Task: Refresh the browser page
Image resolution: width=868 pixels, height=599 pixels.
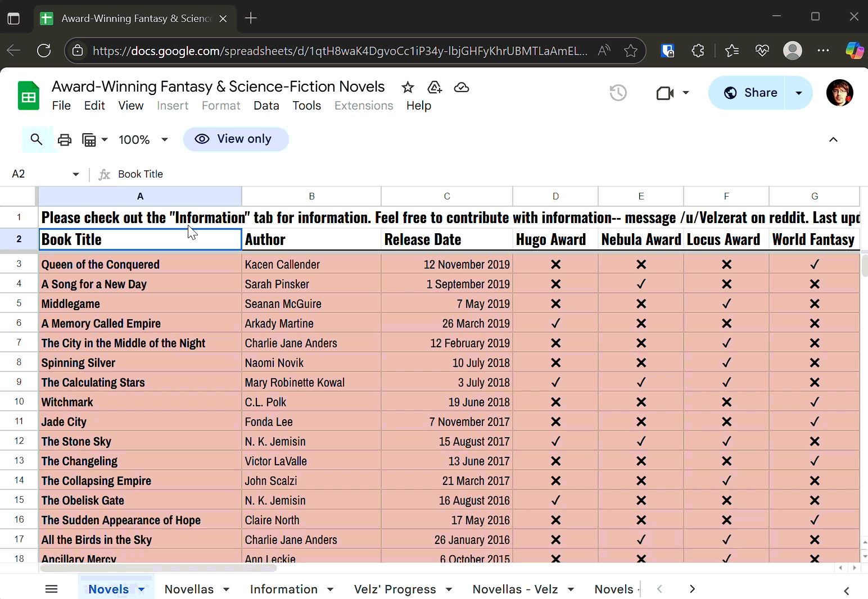Action: click(44, 51)
